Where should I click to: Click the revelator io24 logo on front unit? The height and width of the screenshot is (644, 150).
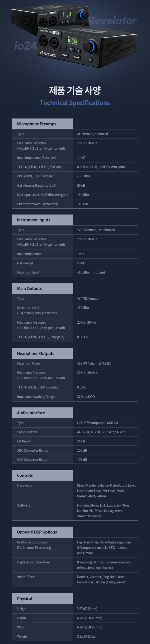click(50, 32)
